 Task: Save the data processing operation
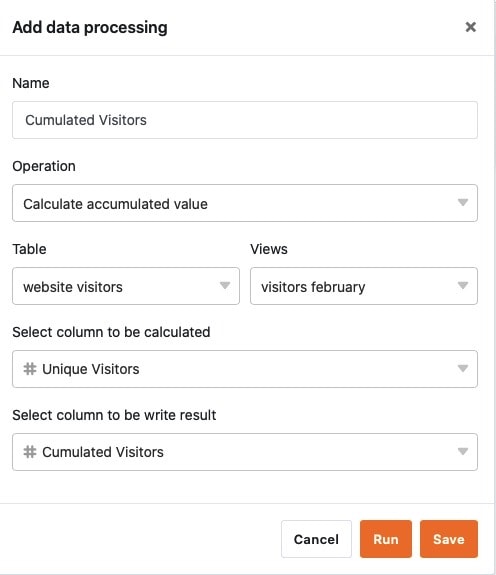pyautogui.click(x=449, y=539)
